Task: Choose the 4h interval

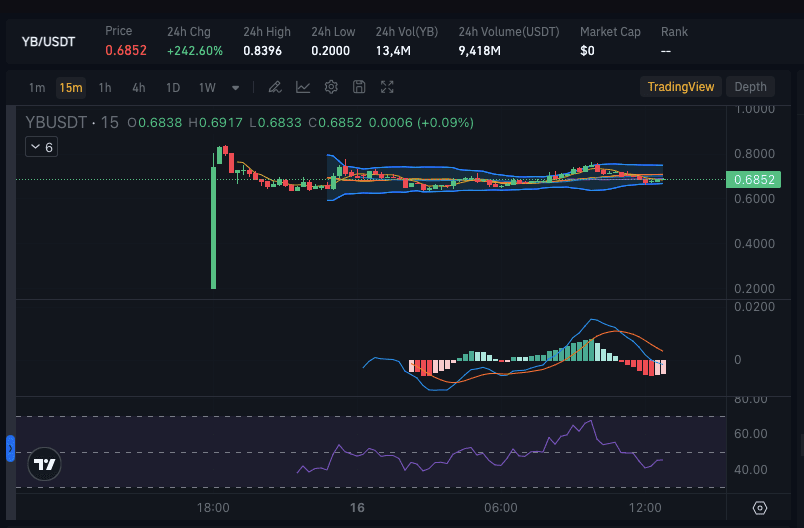Action: [x=138, y=87]
